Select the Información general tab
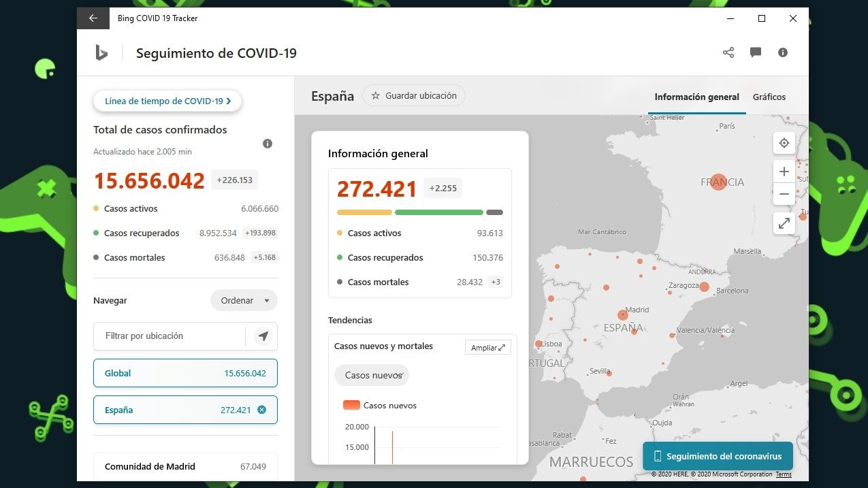The height and width of the screenshot is (488, 868). pos(696,97)
